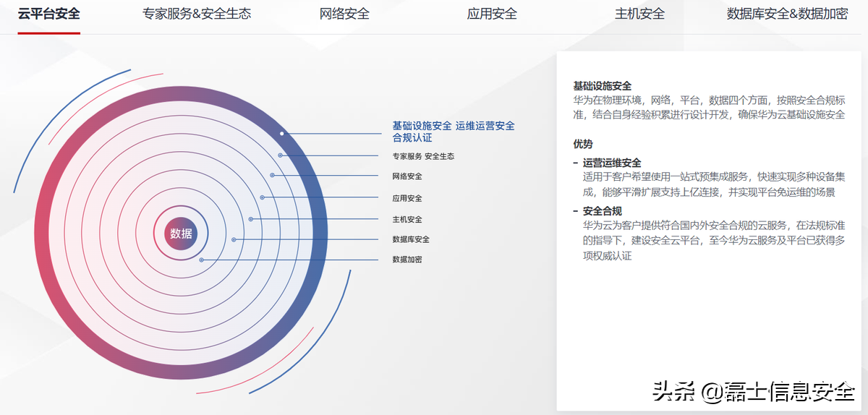
Task: Click the 安全合规 subheading
Action: (x=602, y=211)
